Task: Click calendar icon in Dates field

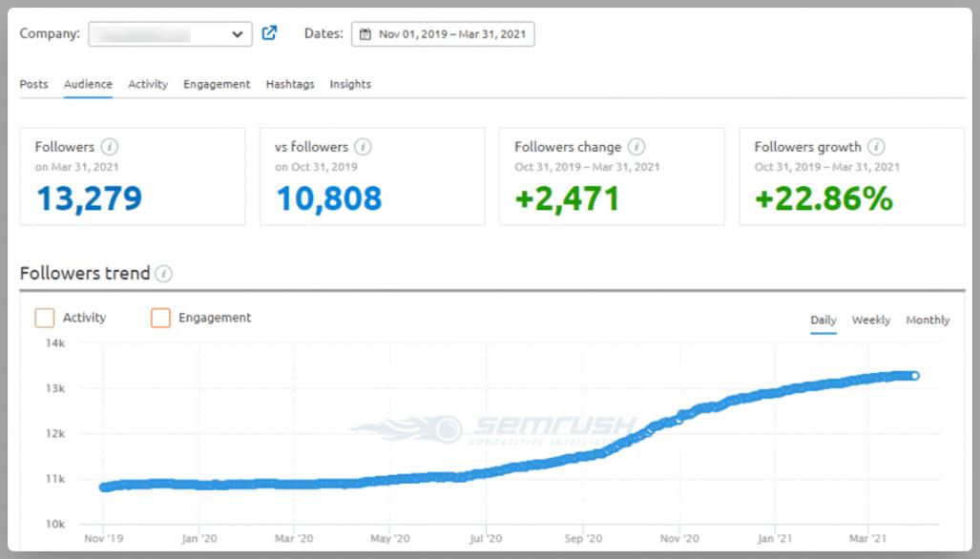Action: click(365, 34)
